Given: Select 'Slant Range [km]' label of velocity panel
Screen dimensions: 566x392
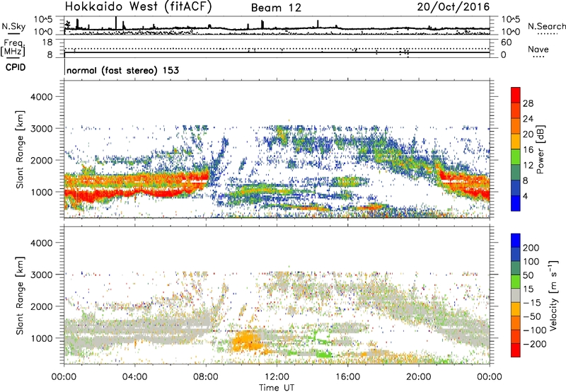Looking at the screenshot, I should pyautogui.click(x=20, y=296).
